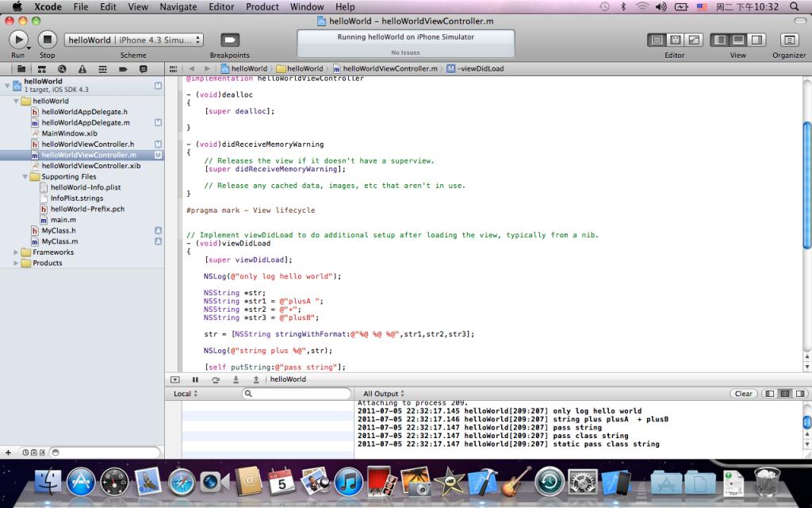Screen dimensions: 812x508
Task: Show the Project navigator
Action: point(21,69)
